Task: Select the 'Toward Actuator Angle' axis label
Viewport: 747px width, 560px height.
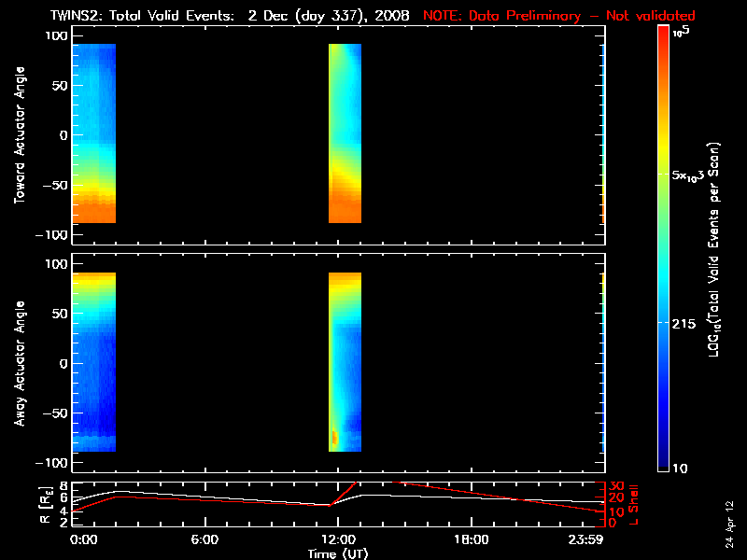Action: tap(20, 134)
